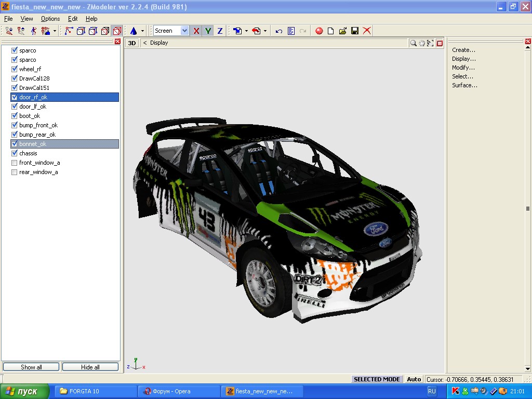Open the View menu
This screenshot has width=532, height=399.
pyautogui.click(x=26, y=19)
